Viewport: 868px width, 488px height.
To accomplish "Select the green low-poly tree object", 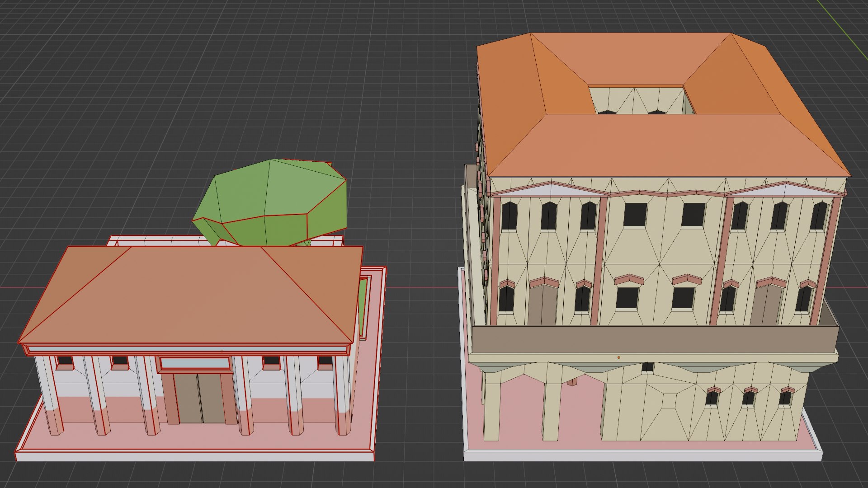I will [x=271, y=203].
